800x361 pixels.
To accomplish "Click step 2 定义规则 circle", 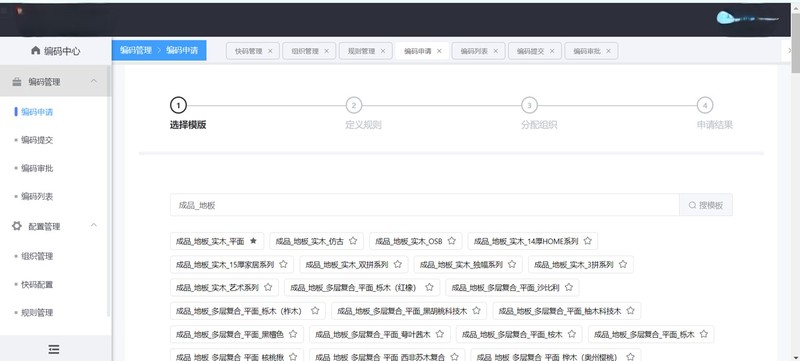I will pos(354,106).
